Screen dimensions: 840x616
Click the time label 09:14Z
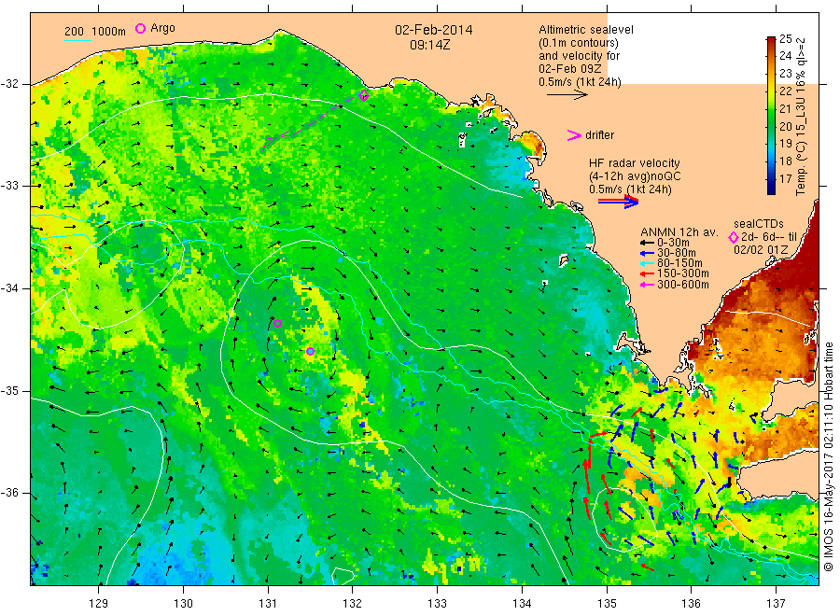coord(430,45)
